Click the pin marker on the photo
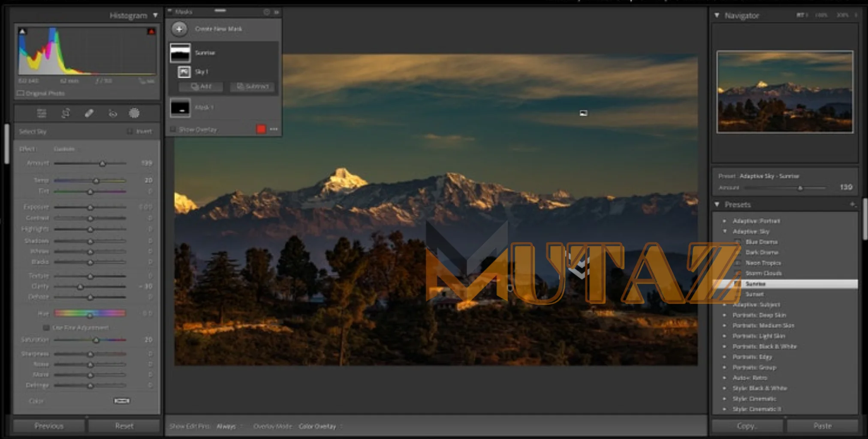 584,113
